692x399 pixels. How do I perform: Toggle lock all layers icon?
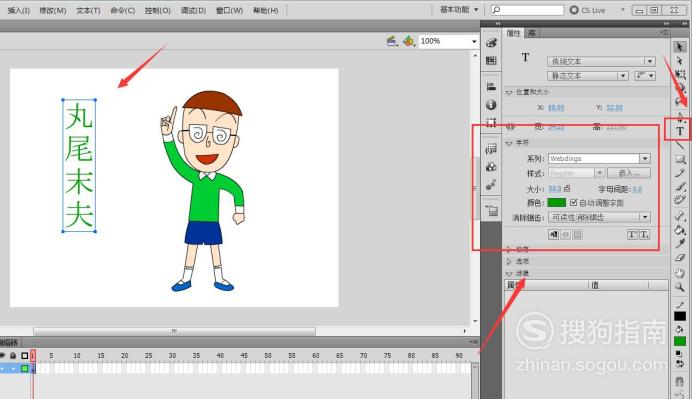coord(13,355)
